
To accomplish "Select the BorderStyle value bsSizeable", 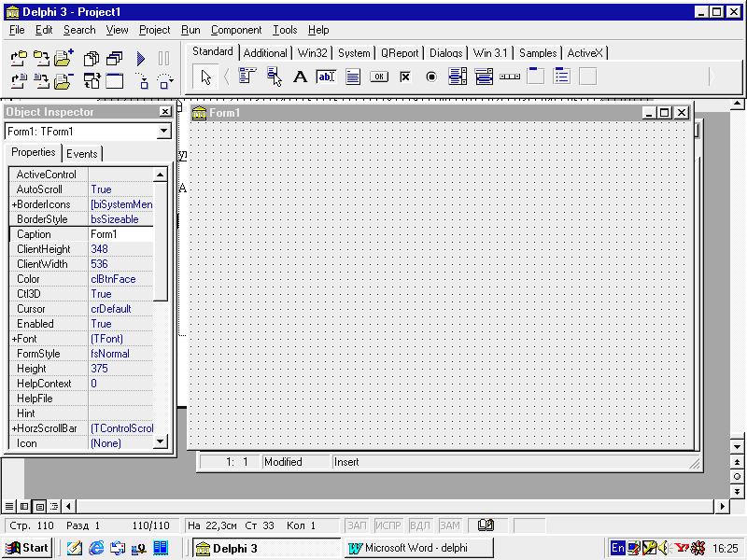I will pyautogui.click(x=121, y=219).
